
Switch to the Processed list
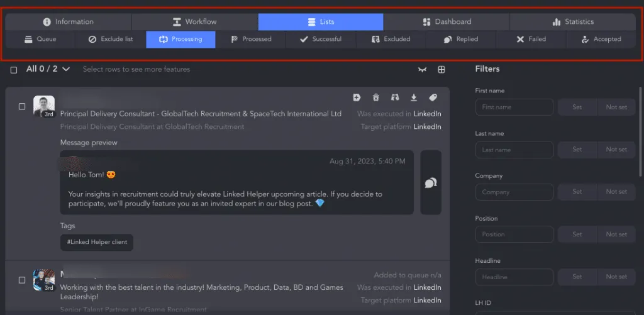pos(251,40)
